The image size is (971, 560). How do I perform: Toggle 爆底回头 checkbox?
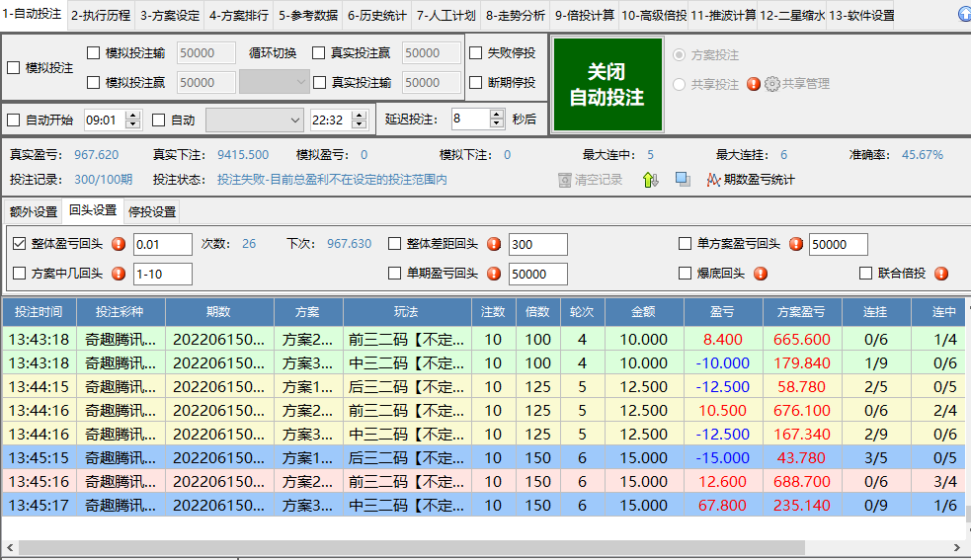tap(685, 274)
